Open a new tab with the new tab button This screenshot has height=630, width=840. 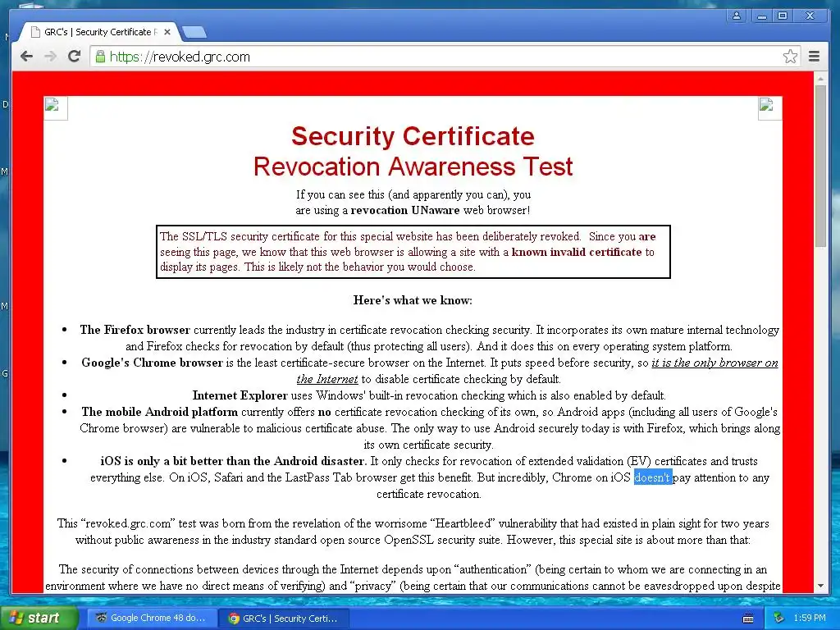click(x=194, y=33)
